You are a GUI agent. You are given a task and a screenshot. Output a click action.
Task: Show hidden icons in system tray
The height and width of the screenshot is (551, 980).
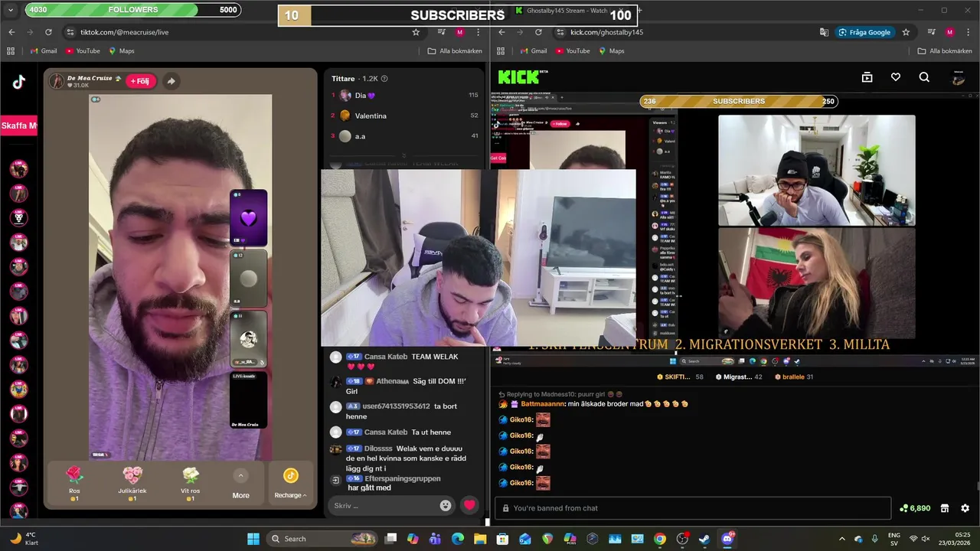click(842, 539)
